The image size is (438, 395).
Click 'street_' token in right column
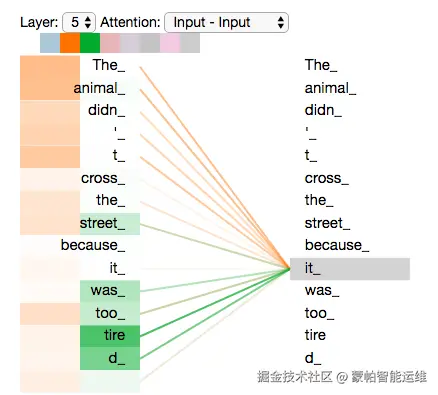[327, 223]
